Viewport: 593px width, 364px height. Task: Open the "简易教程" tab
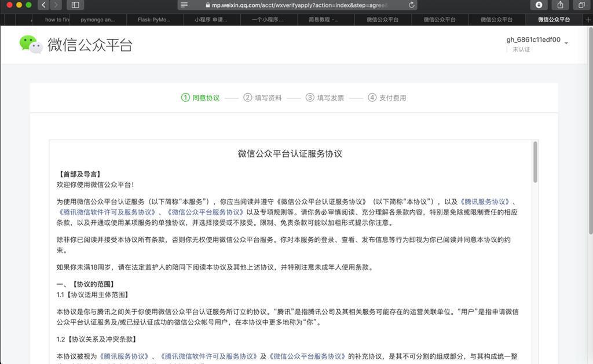pyautogui.click(x=325, y=20)
